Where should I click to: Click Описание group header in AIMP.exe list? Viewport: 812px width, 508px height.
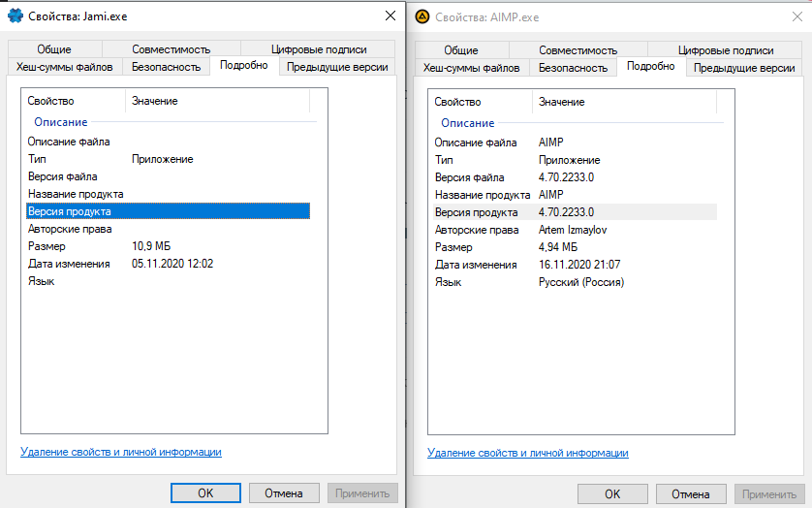(468, 123)
